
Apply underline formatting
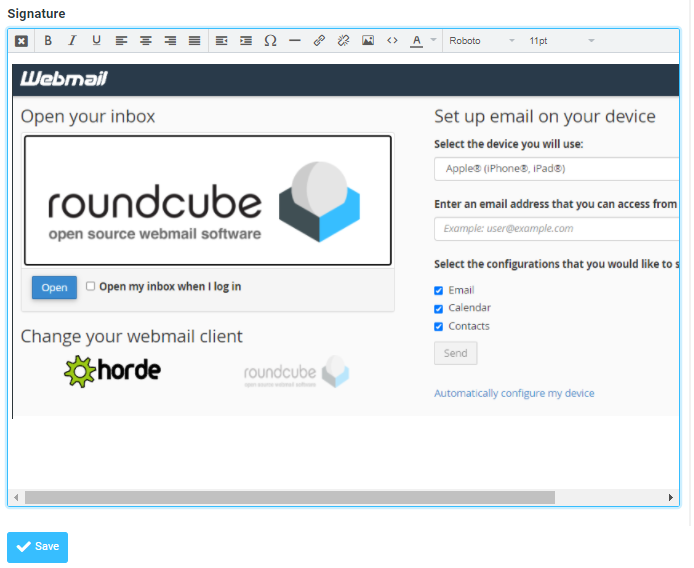[x=96, y=41]
